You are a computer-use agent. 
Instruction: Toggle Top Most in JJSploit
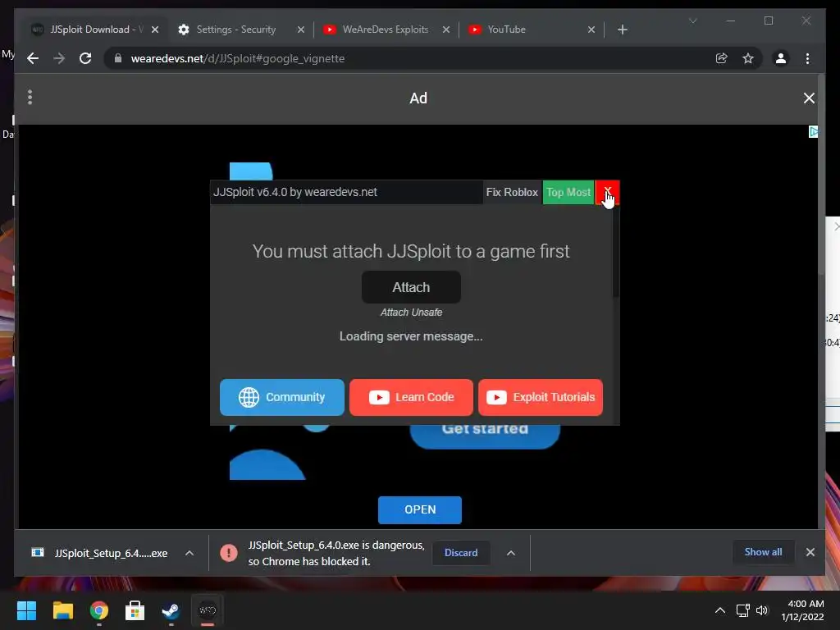tap(568, 192)
